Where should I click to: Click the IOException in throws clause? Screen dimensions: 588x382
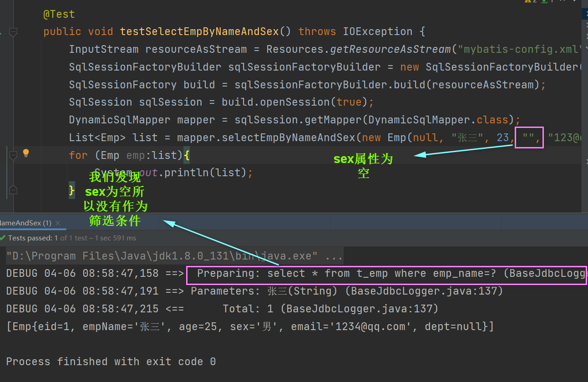pyautogui.click(x=377, y=31)
